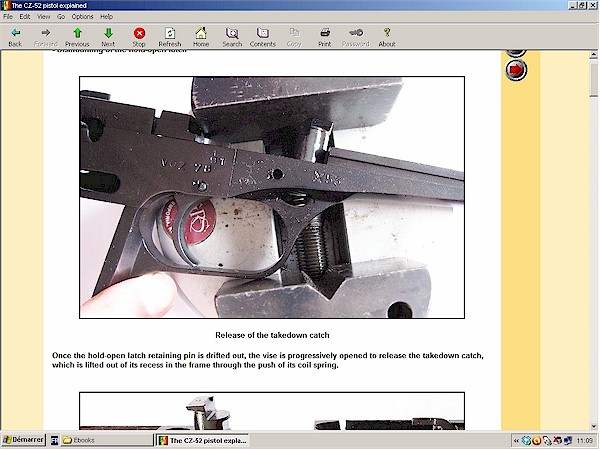
Task: Go to the Next page with green down arrow
Action: pos(108,37)
